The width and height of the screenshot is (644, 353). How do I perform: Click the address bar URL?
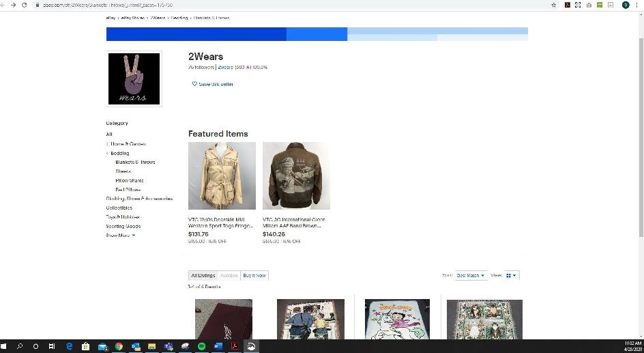(x=108, y=5)
